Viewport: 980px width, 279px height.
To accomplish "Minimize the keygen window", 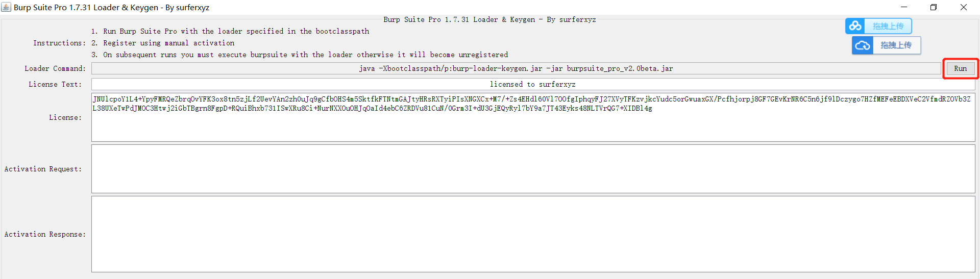I will (904, 7).
